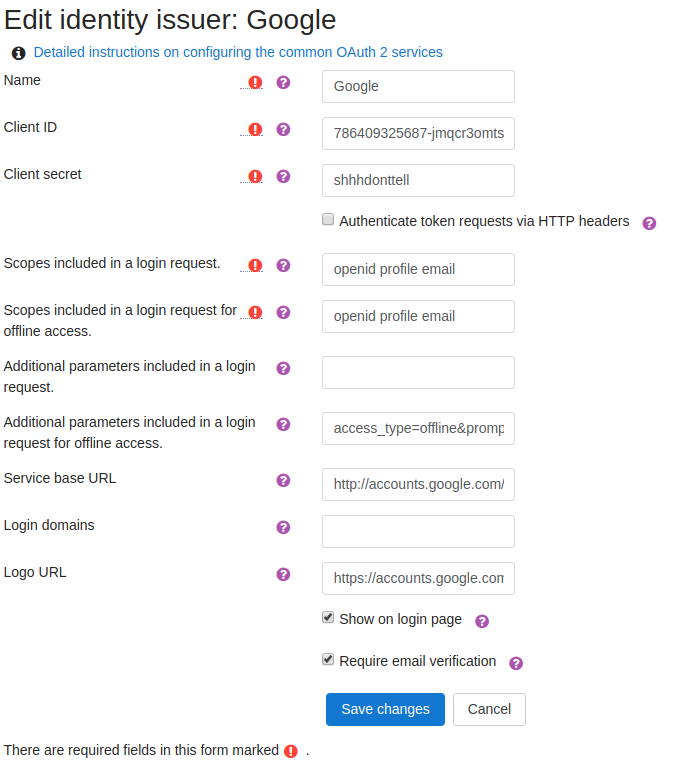The image size is (675, 772).
Task: Click help icon for HTTP headers authentication
Action: click(x=649, y=223)
